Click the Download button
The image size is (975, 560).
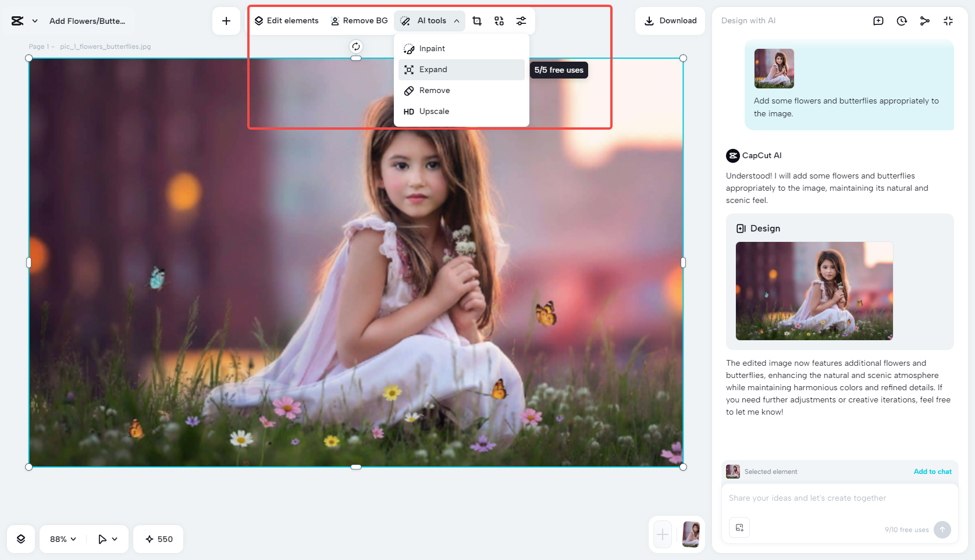click(670, 20)
